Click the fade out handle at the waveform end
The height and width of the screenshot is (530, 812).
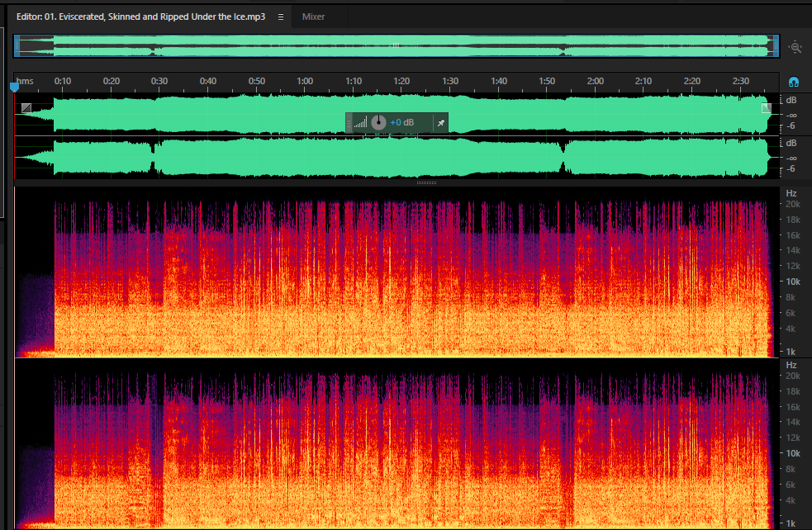(x=767, y=107)
